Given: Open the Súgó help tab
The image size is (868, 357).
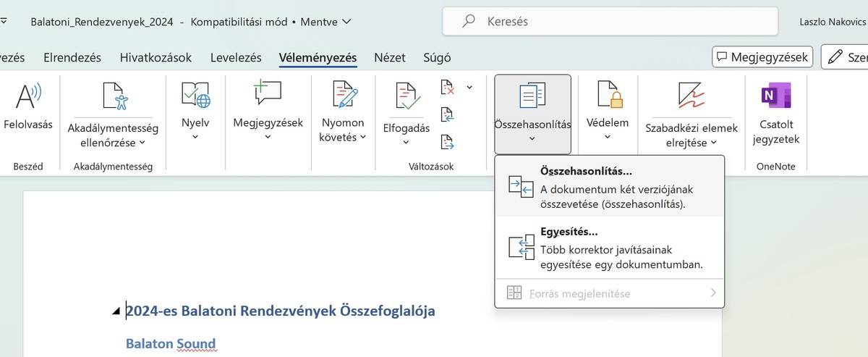Looking at the screenshot, I should coord(437,58).
